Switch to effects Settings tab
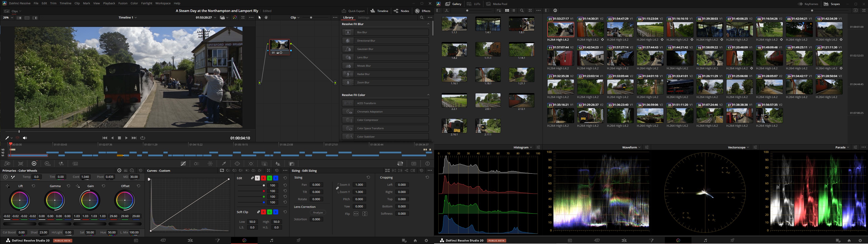 [364, 18]
